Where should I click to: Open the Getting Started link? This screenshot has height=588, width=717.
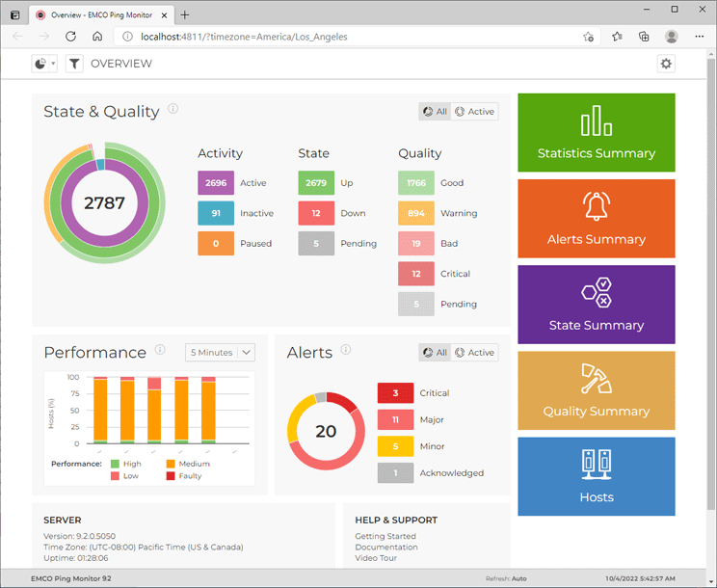[385, 536]
